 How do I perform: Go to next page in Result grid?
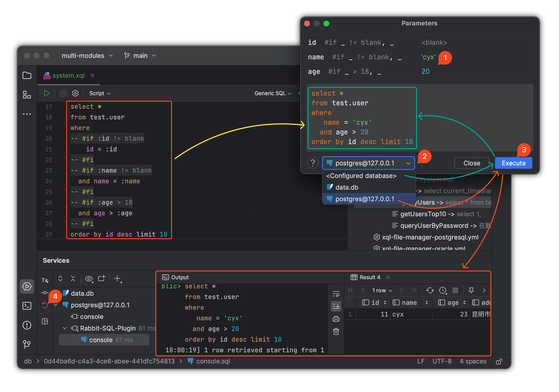point(402,290)
